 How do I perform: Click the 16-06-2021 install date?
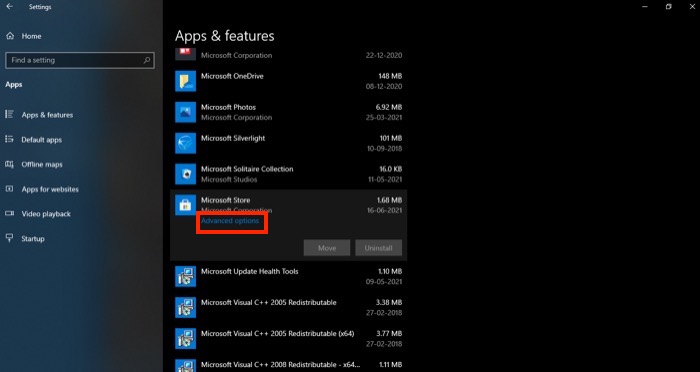click(x=384, y=210)
